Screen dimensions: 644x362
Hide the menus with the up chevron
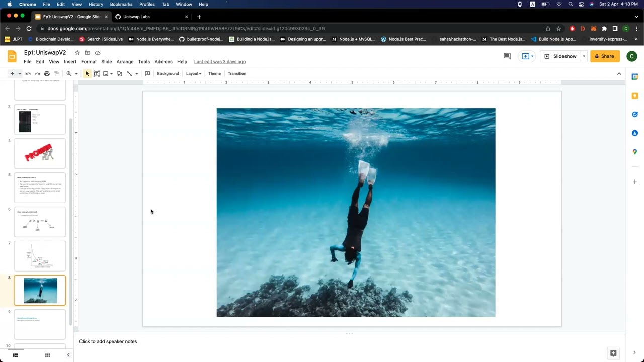pyautogui.click(x=619, y=74)
